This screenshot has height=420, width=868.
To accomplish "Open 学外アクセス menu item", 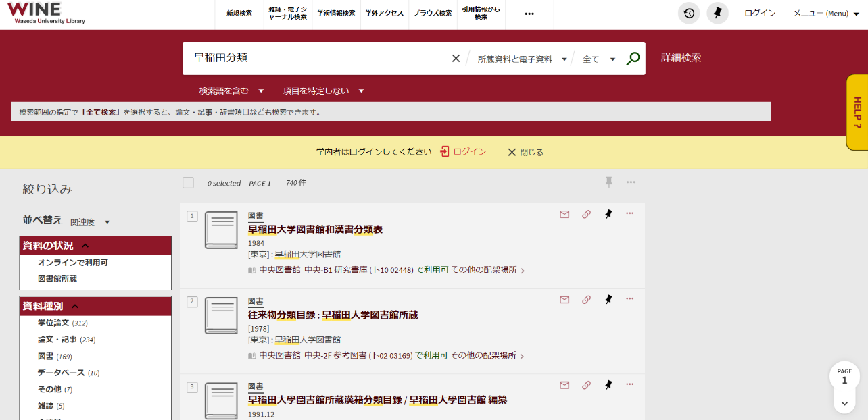I will point(384,14).
